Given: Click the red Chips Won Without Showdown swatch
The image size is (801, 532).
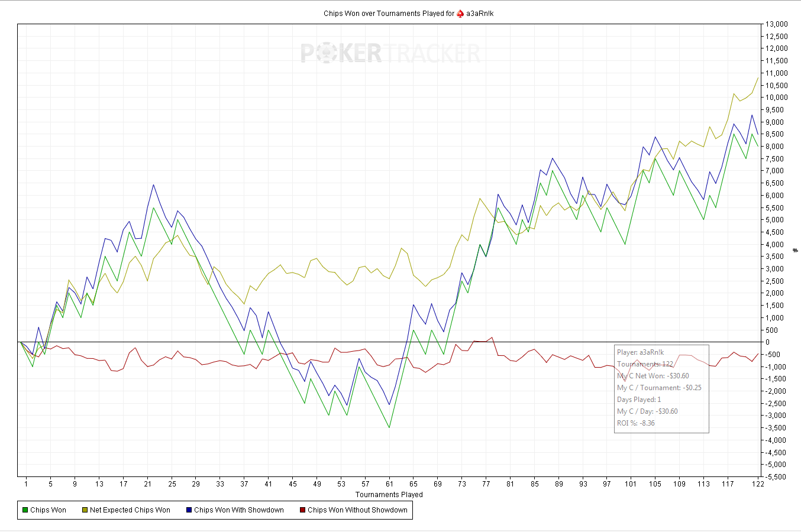Looking at the screenshot, I should click(x=302, y=510).
